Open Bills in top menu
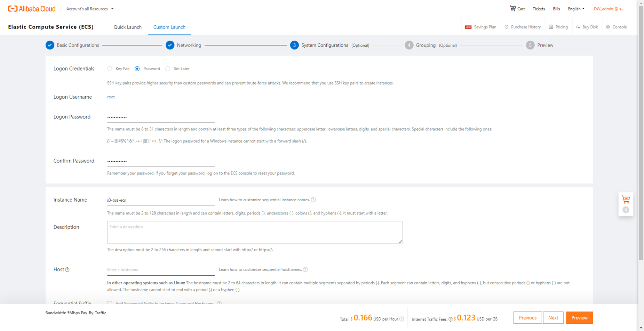Image resolution: width=644 pixels, height=331 pixels. 556,9
